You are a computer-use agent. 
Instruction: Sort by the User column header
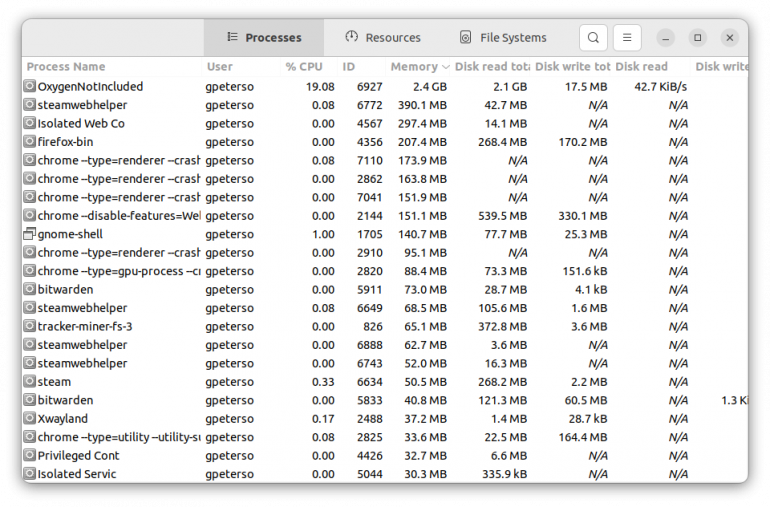pos(241,67)
